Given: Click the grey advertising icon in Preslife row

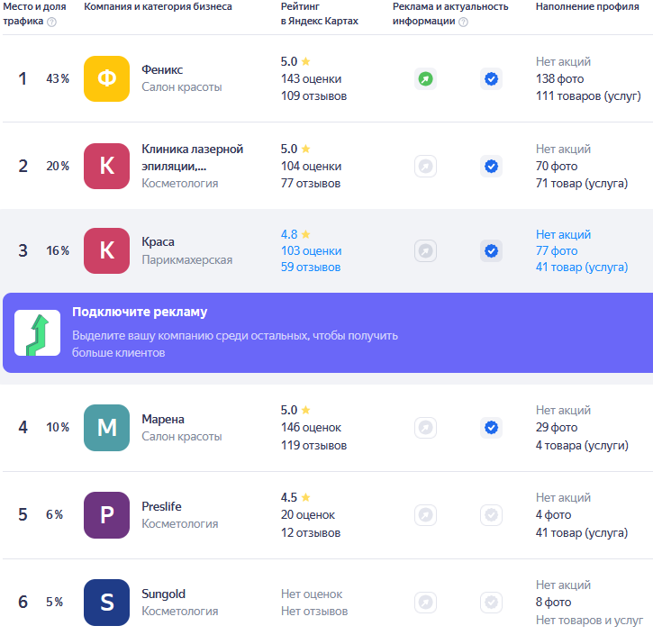Looking at the screenshot, I should (425, 515).
